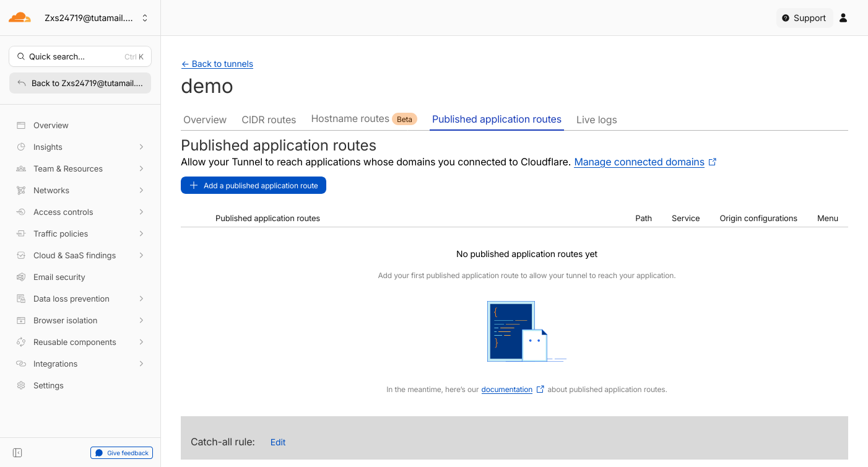Open the account switcher dropdown

click(97, 18)
